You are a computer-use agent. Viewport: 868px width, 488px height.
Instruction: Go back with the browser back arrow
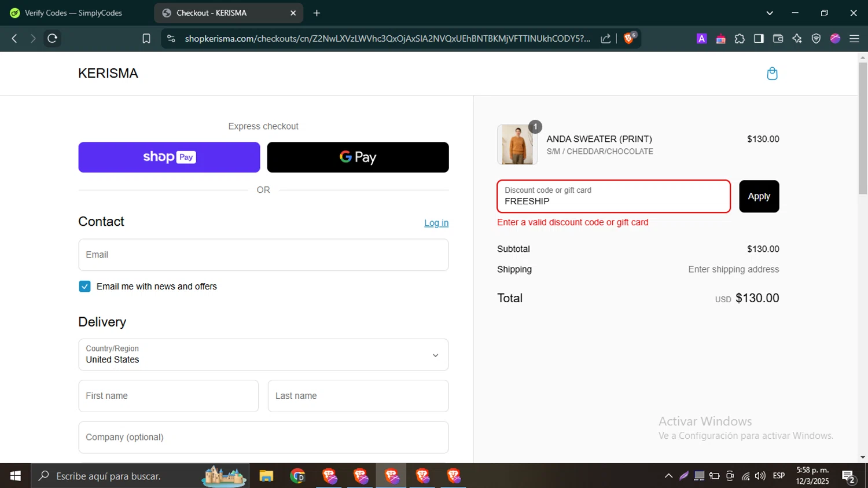pyautogui.click(x=14, y=38)
